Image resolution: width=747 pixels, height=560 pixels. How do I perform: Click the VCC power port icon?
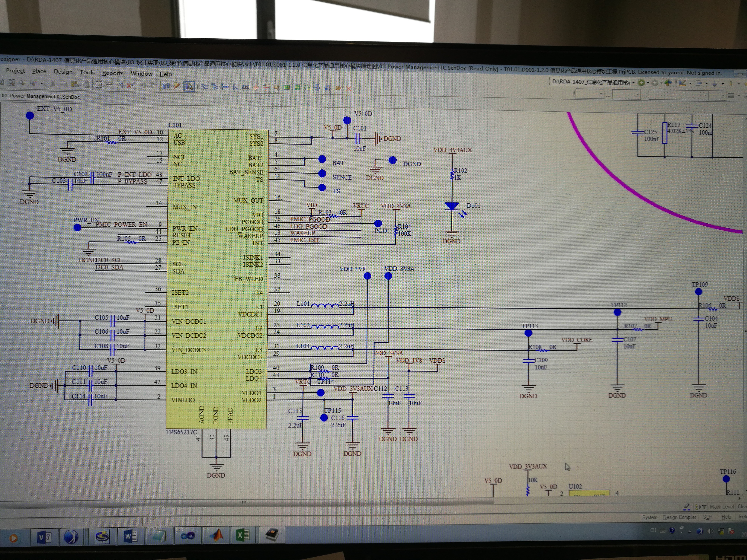pos(266,87)
